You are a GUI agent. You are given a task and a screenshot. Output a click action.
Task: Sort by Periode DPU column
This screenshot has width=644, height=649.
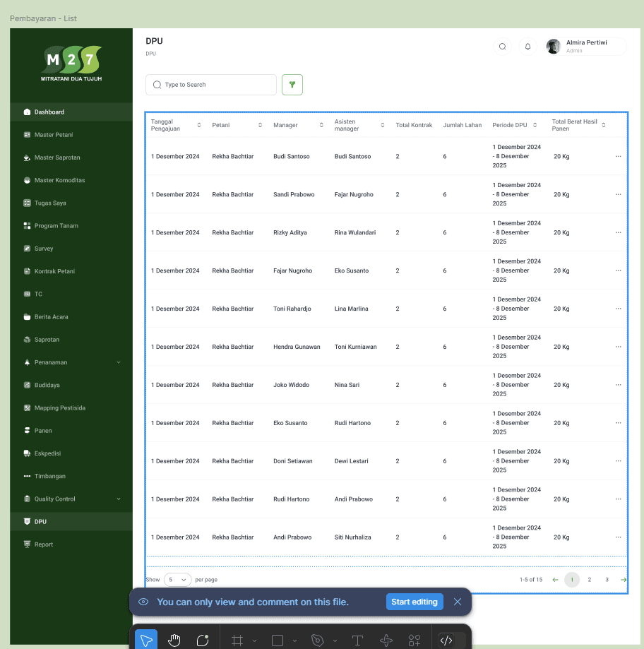(x=535, y=125)
